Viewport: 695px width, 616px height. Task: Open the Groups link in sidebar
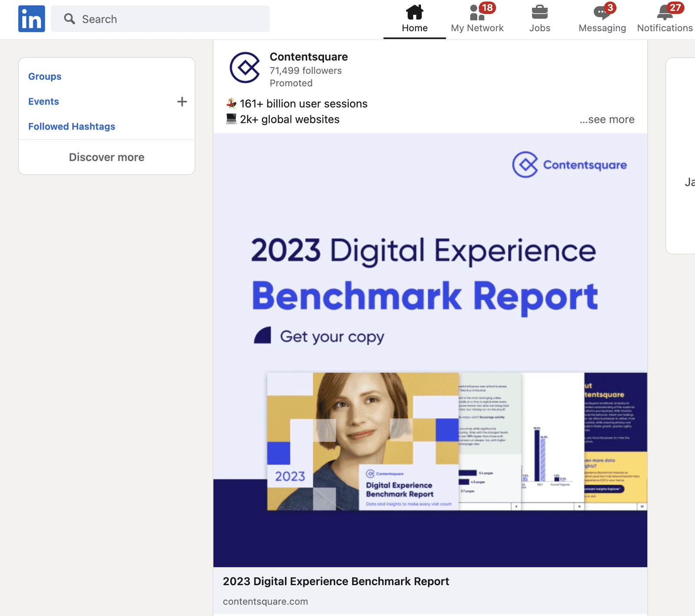pos(45,76)
